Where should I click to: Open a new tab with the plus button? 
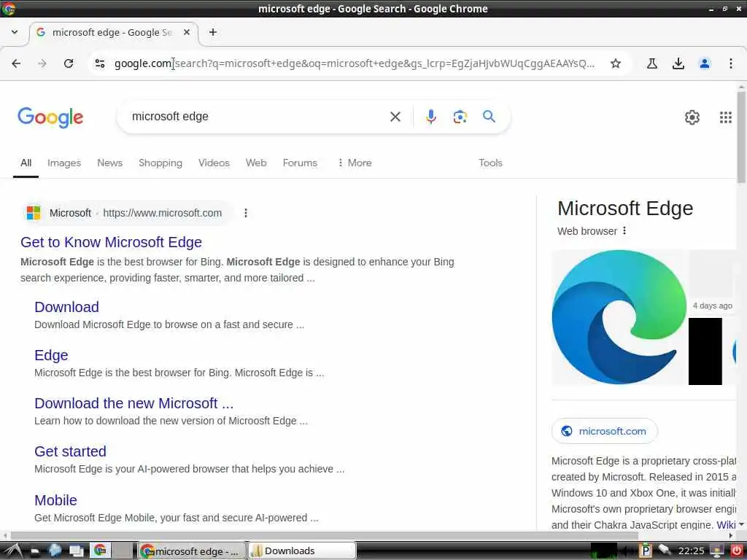point(213,32)
